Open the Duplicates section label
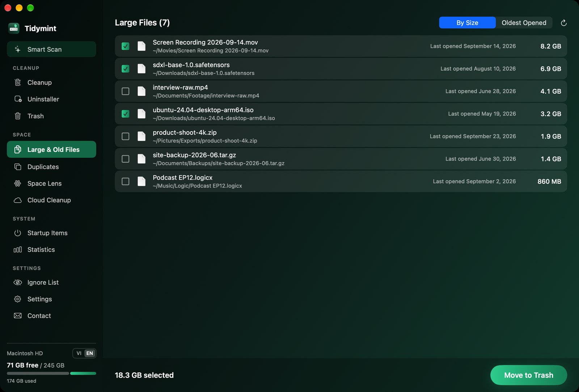This screenshot has width=579, height=392. 43,167
